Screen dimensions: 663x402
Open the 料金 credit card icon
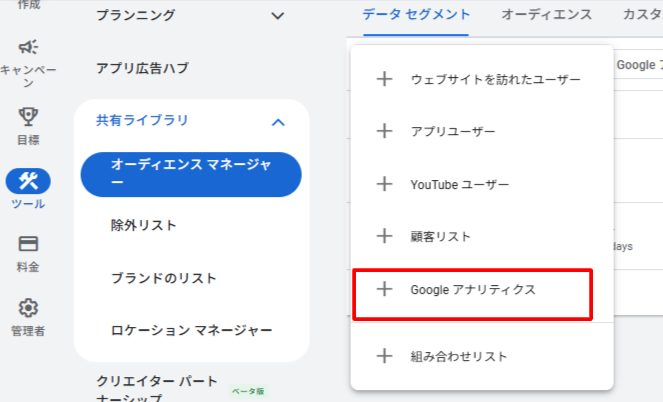28,244
